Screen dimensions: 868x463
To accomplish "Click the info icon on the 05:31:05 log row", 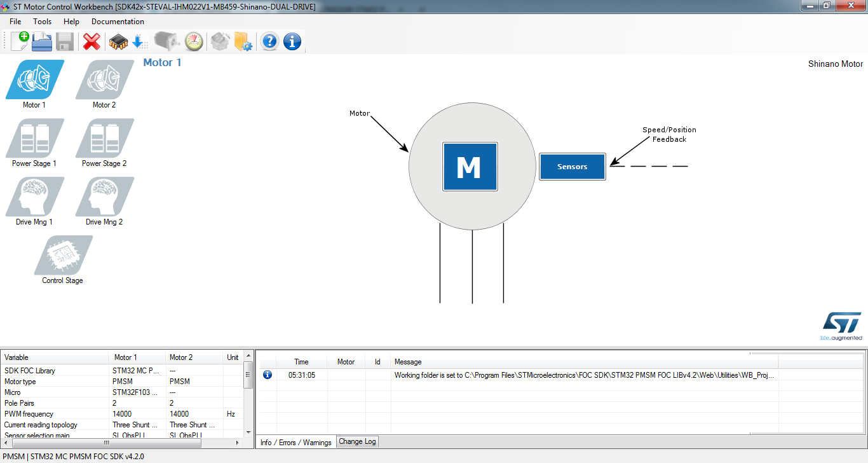I will [268, 375].
